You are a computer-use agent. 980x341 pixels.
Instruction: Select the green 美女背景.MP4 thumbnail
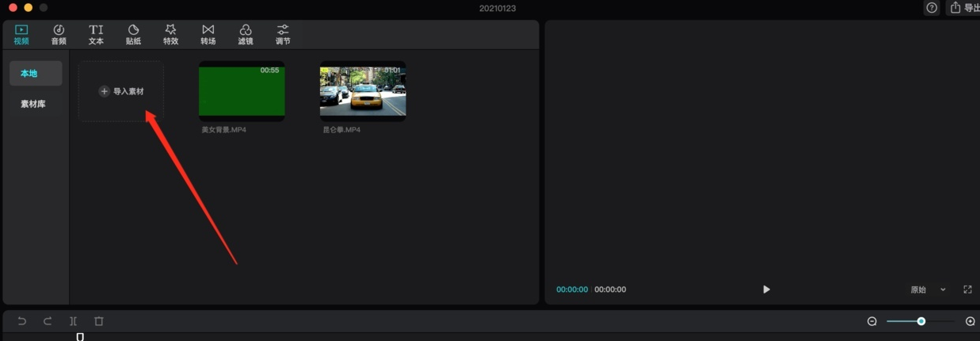click(x=242, y=91)
